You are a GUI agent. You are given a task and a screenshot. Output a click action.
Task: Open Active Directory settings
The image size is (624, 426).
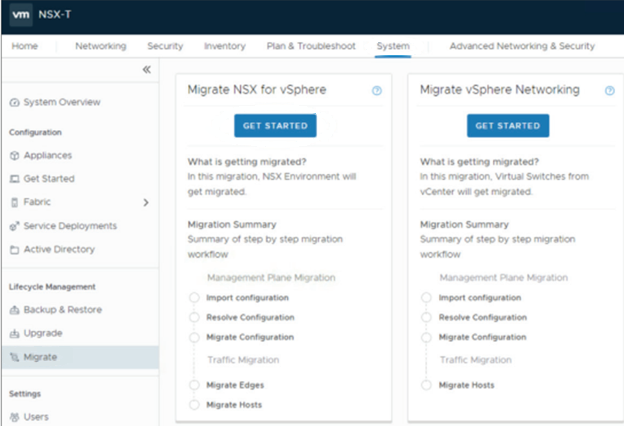pos(59,250)
